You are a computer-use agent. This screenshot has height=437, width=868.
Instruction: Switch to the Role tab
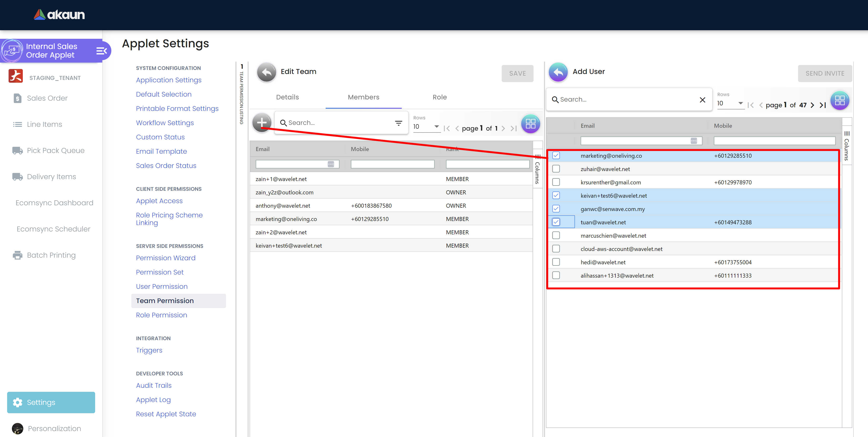[x=439, y=97]
